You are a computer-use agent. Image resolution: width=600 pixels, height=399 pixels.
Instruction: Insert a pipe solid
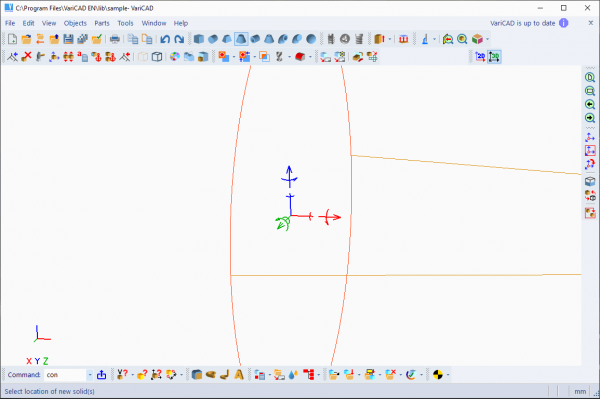pos(255,39)
